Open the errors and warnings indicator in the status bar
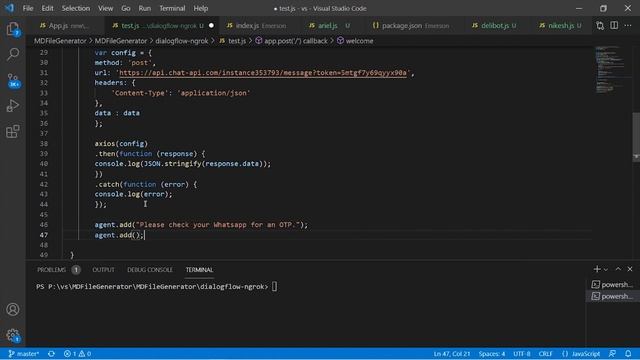This screenshot has height=360, width=640. (77, 354)
